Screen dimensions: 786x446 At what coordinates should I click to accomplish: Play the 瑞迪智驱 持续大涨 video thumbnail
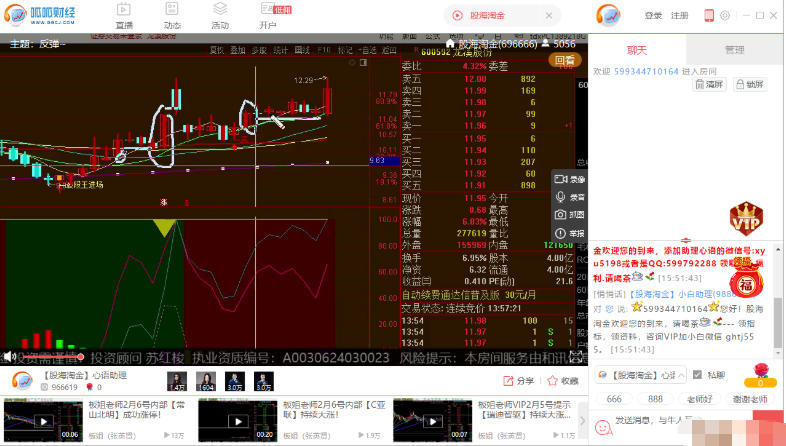pyautogui.click(x=433, y=420)
